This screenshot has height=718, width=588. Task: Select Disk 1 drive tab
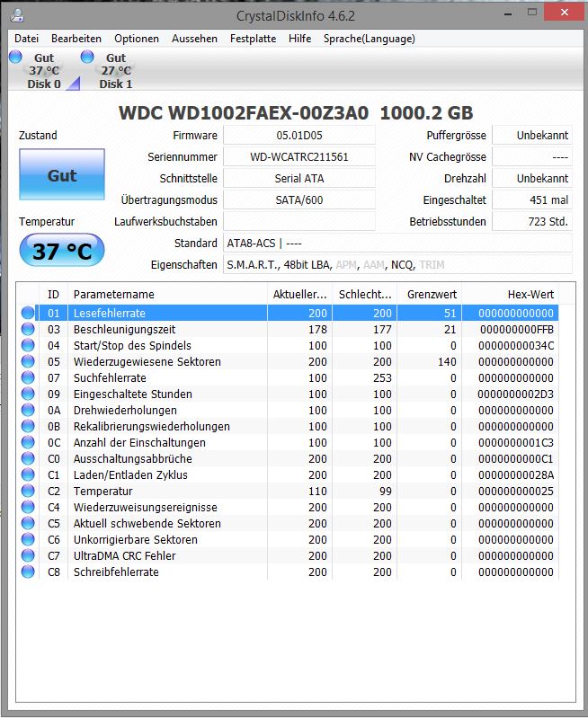(x=116, y=71)
